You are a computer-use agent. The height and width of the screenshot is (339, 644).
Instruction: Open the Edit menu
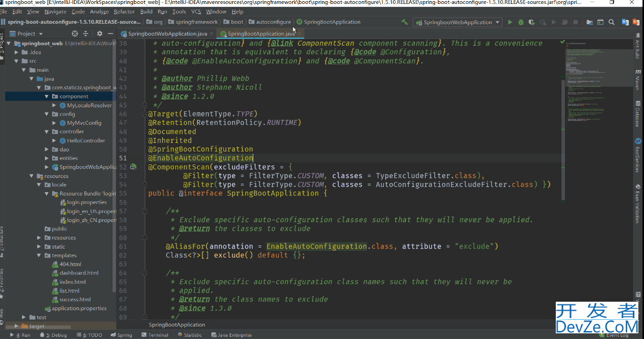[17, 11]
